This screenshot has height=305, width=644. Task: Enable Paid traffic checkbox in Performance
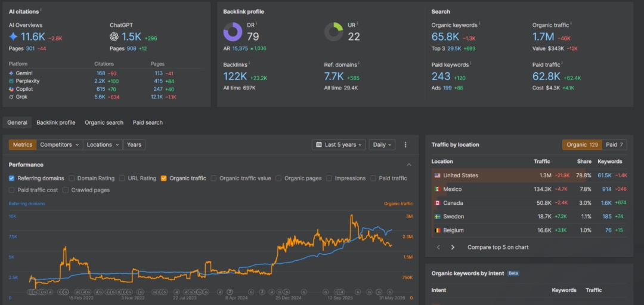pos(373,178)
